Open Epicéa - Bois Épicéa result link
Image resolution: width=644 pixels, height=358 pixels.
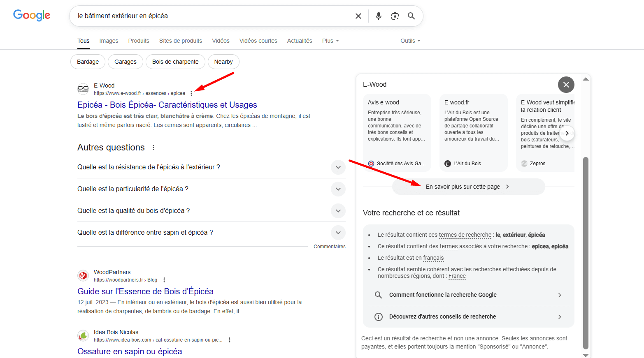[x=167, y=105]
